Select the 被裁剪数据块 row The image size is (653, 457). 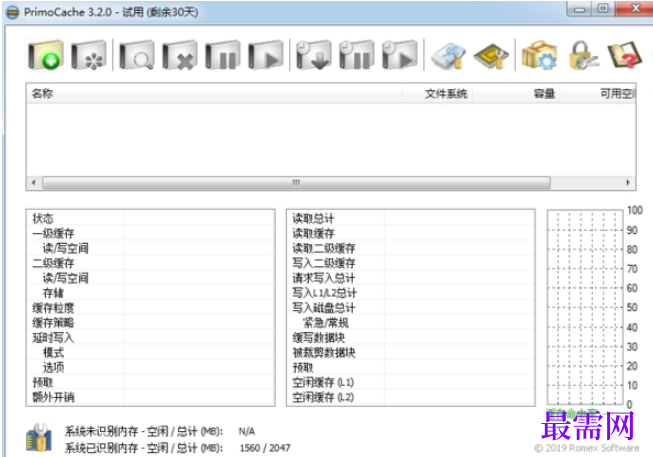(411, 352)
